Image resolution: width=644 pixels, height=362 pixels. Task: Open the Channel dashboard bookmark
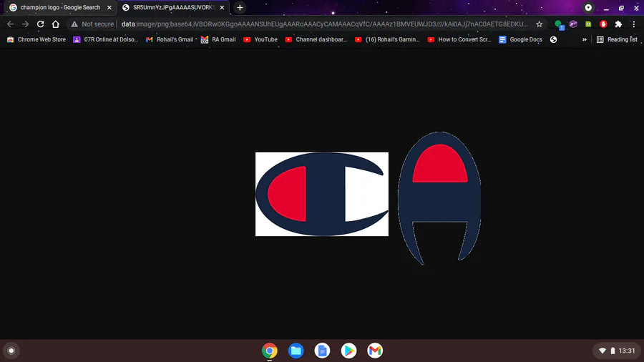[316, 40]
